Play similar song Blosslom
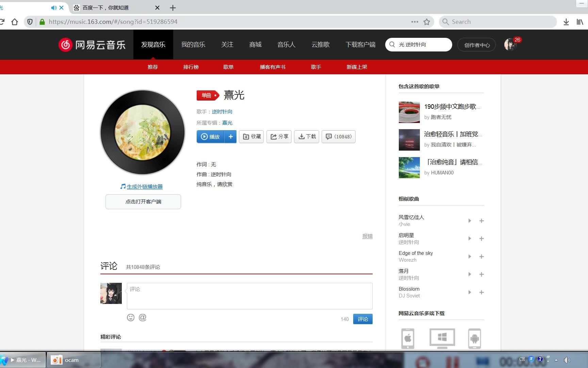The image size is (588, 368). coord(470,292)
